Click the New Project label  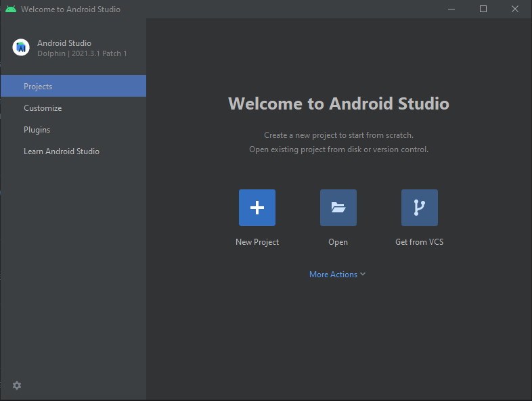tap(257, 242)
